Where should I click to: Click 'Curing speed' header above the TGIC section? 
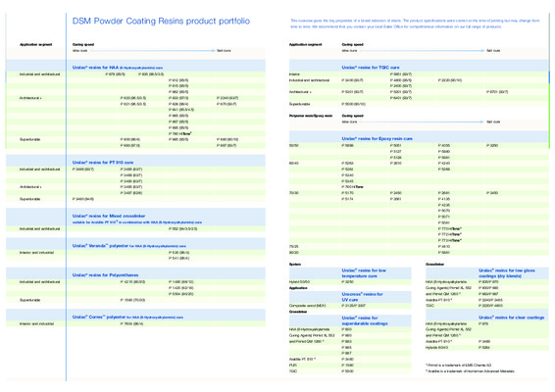coord(353,44)
